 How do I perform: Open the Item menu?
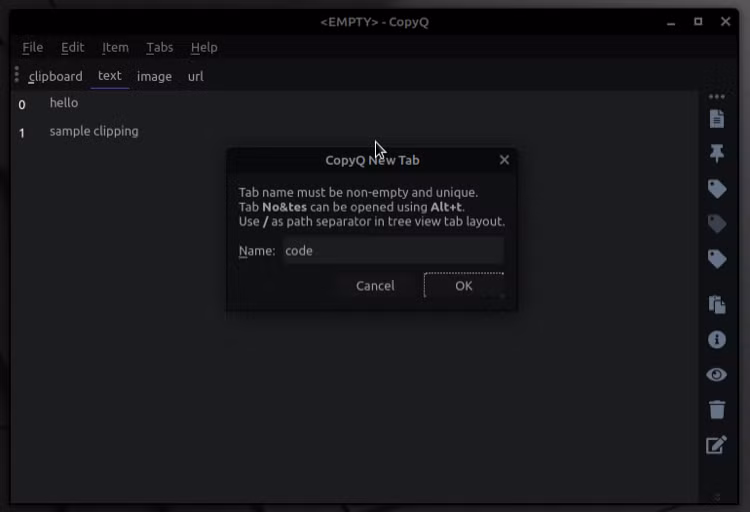(x=115, y=47)
